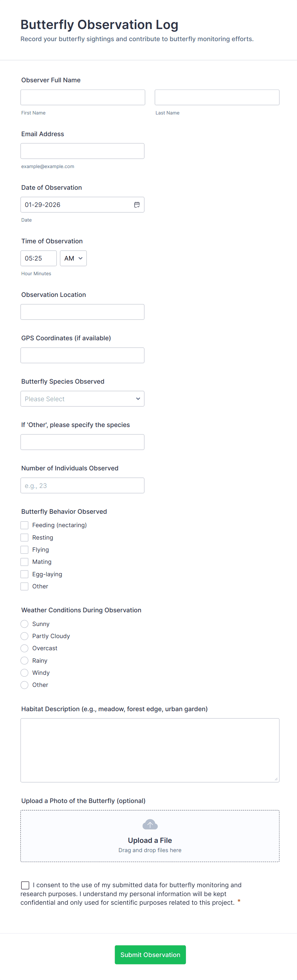
Task: Check the Resting behavior option
Action: pos(24,537)
